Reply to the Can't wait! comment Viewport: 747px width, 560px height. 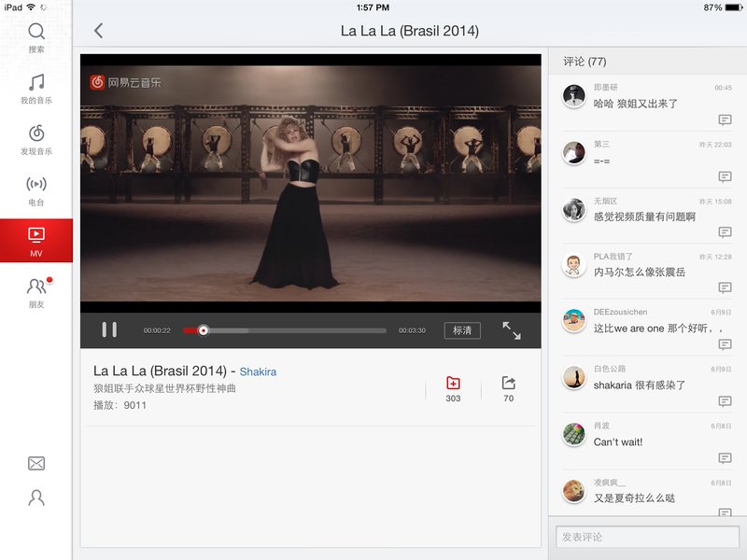tap(725, 458)
